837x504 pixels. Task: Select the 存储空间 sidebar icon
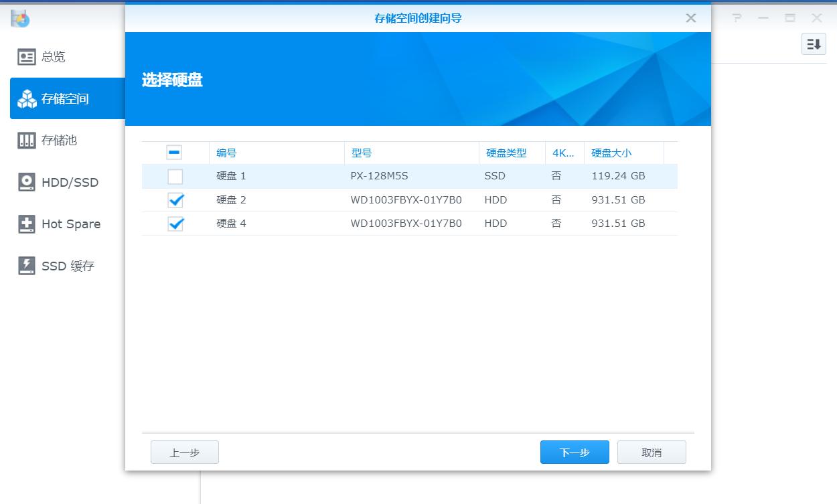tap(26, 98)
